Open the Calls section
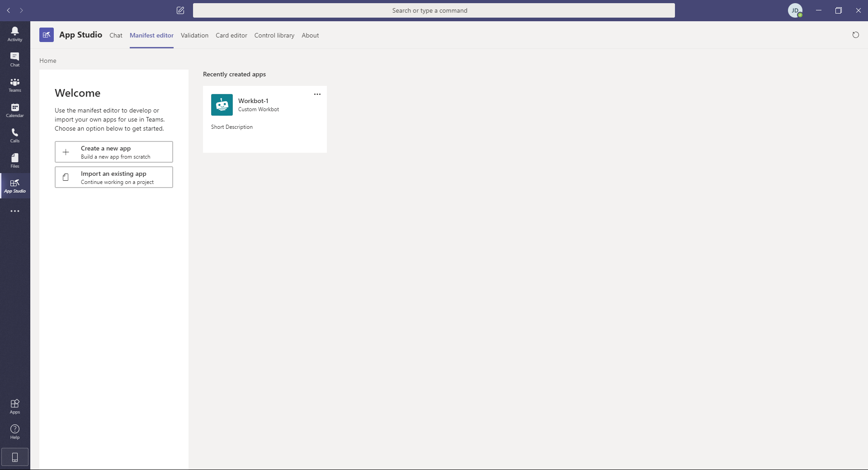The height and width of the screenshot is (470, 868). click(15, 135)
